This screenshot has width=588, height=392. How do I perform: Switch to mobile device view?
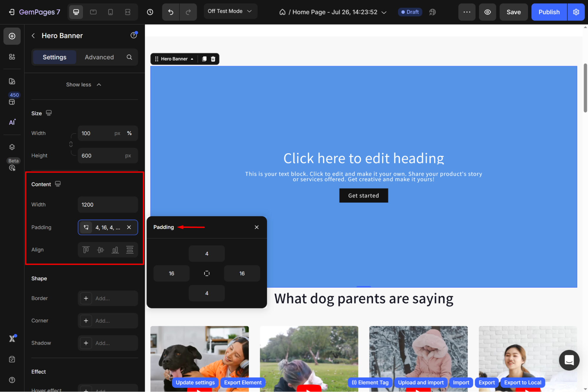click(x=110, y=12)
